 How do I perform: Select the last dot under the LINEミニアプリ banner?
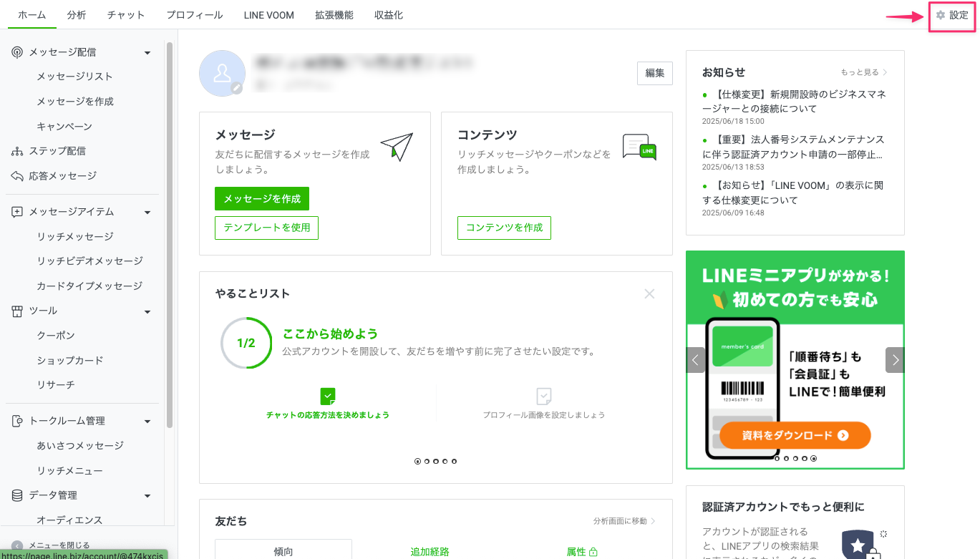(x=813, y=458)
